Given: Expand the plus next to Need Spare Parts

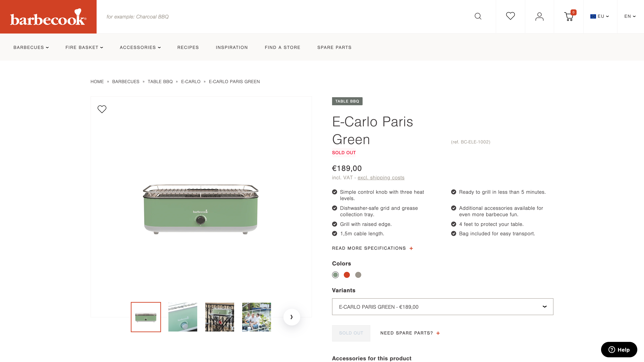Looking at the screenshot, I should coord(438,333).
